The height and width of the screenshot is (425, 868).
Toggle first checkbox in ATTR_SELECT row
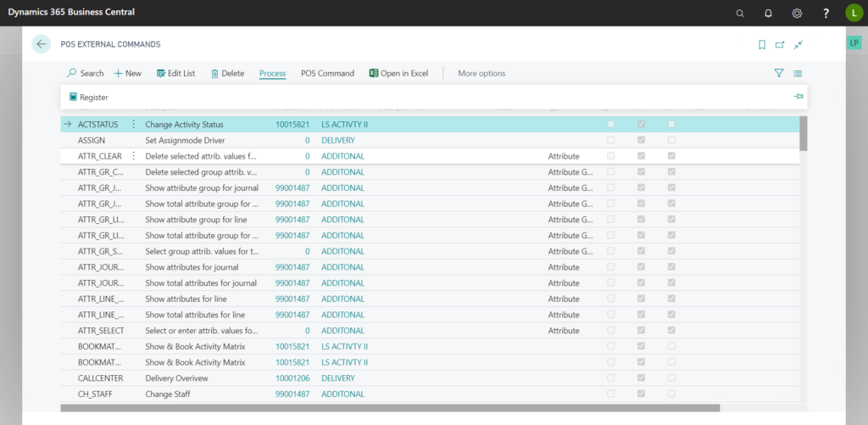click(610, 330)
